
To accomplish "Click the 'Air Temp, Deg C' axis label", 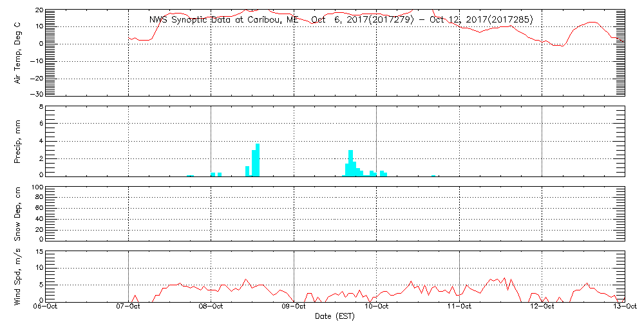I will tap(18, 52).
